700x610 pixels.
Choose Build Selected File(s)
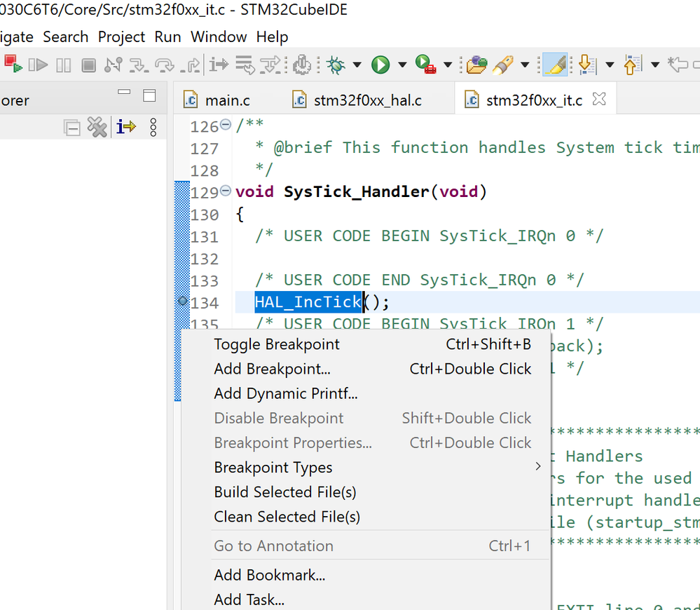[366, 492]
